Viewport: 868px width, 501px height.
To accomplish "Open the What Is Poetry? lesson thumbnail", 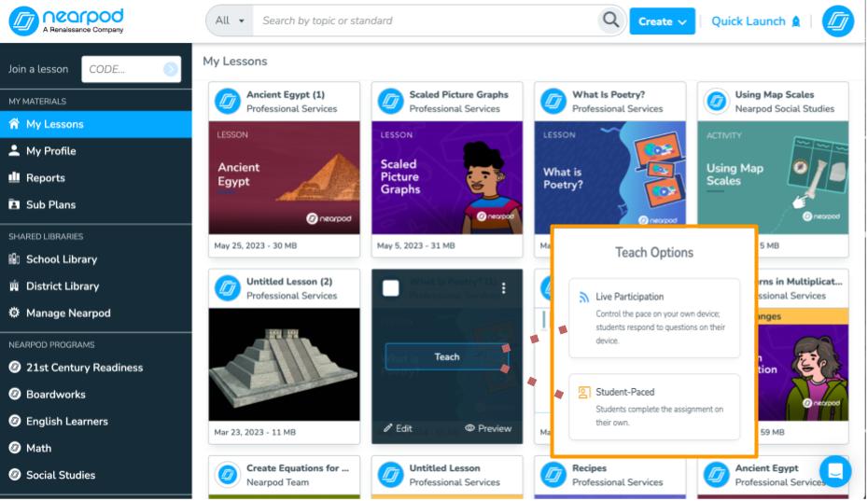I will [x=609, y=174].
